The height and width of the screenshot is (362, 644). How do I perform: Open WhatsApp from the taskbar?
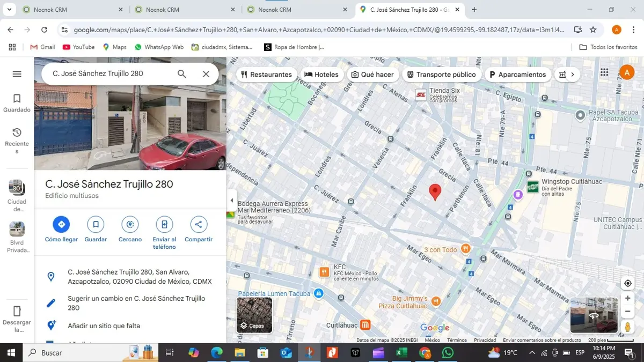(x=448, y=352)
